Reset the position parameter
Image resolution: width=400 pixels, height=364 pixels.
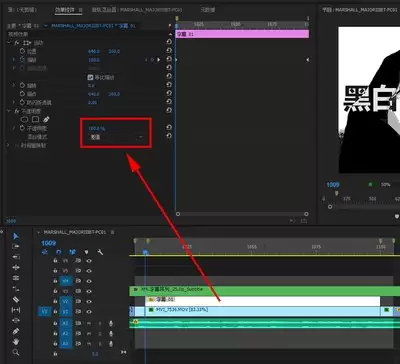[x=169, y=50]
